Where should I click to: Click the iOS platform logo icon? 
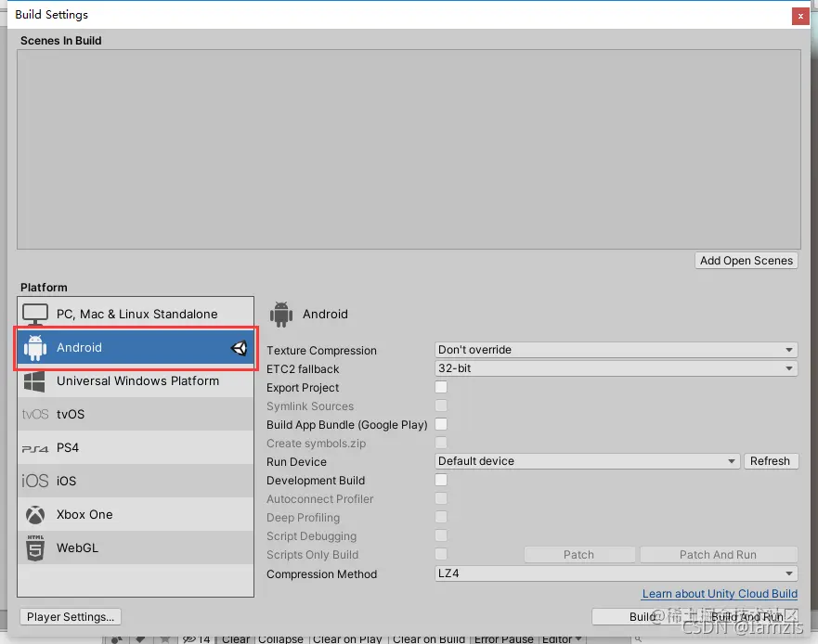coord(35,481)
